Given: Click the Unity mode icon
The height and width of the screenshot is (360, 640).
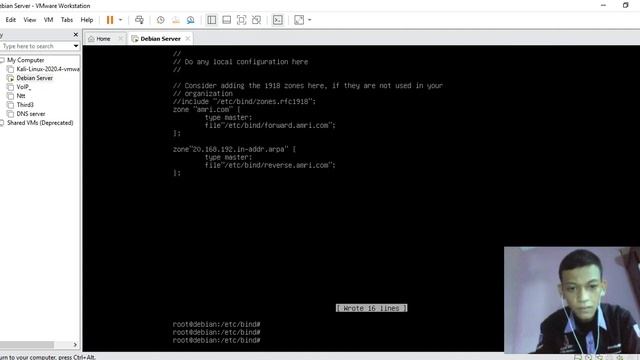Looking at the screenshot, I should coord(256,20).
